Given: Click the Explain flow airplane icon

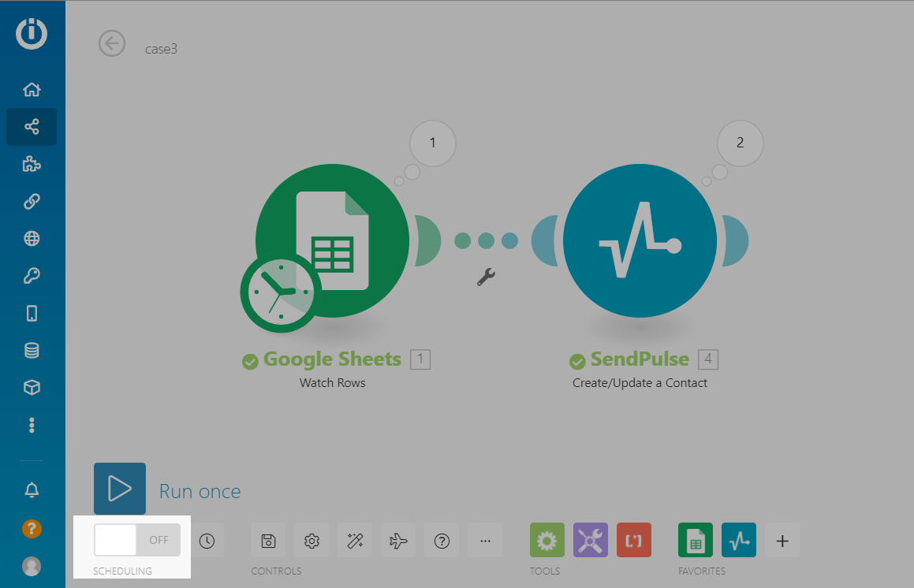Looking at the screenshot, I should (398, 541).
